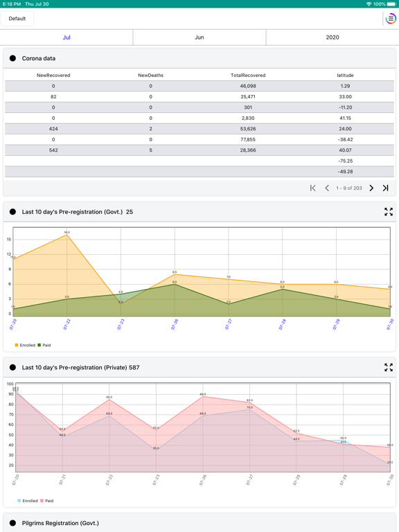The height and width of the screenshot is (532, 399).
Task: Click the 88.0 peak point in Private chart
Action: pyautogui.click(x=203, y=396)
